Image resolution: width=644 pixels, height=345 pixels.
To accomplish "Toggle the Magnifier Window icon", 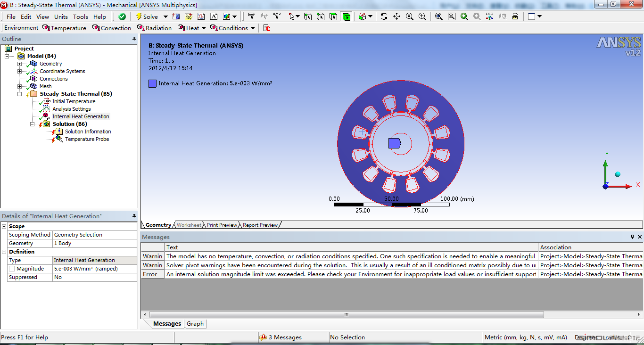I will coord(452,16).
